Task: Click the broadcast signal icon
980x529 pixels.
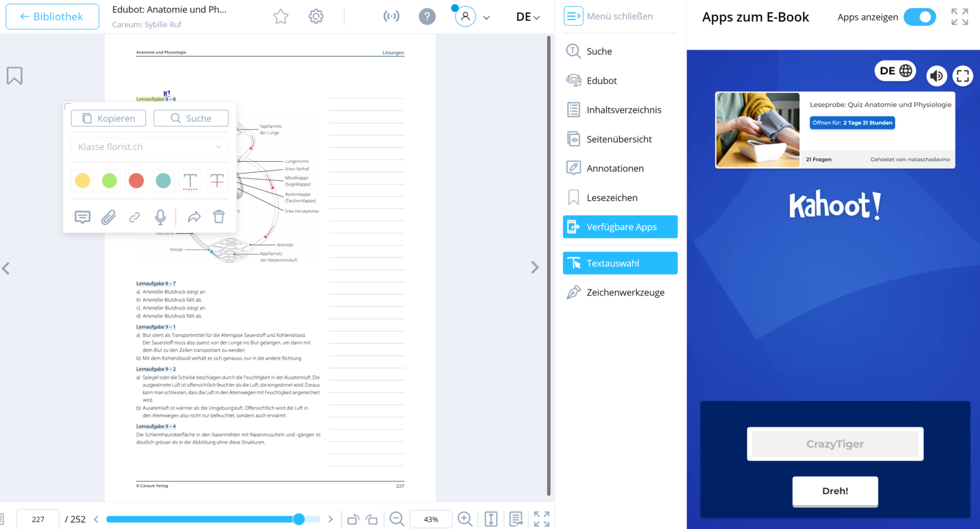Action: point(391,17)
